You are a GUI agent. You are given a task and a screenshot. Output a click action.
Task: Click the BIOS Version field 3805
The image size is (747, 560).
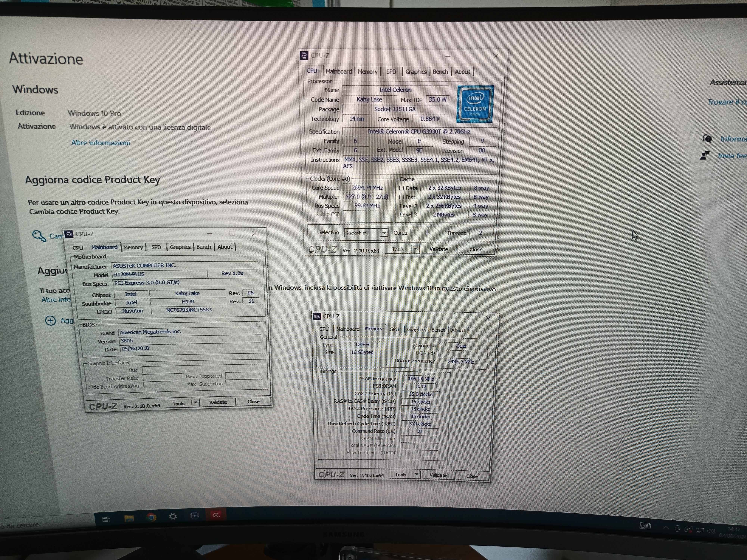(x=190, y=341)
